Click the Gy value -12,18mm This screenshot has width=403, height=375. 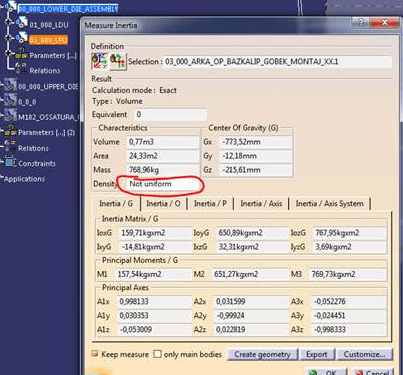(256, 156)
